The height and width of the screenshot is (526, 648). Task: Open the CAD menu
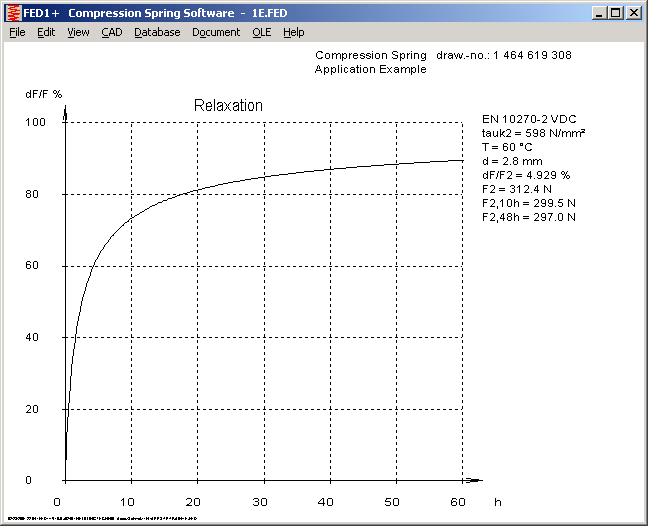[x=111, y=32]
